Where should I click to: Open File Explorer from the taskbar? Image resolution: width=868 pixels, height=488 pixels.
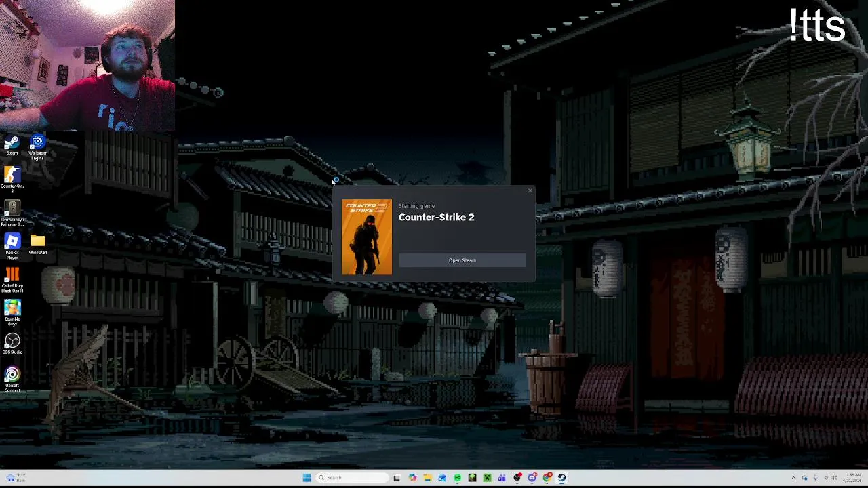[x=427, y=478]
